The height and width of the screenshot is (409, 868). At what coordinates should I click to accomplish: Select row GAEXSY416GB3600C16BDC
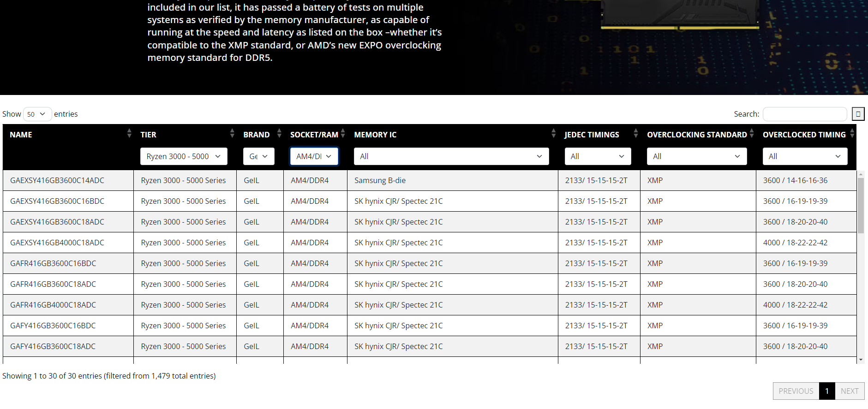point(430,201)
